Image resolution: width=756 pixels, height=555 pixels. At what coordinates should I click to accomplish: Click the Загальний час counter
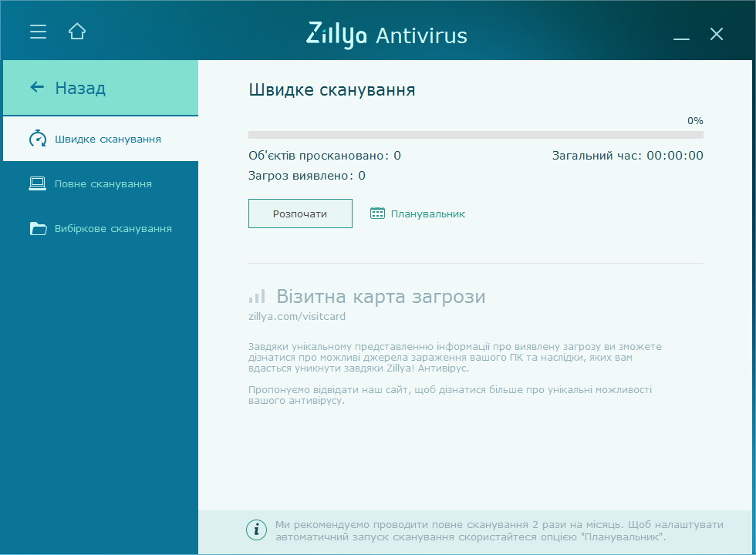(626, 155)
